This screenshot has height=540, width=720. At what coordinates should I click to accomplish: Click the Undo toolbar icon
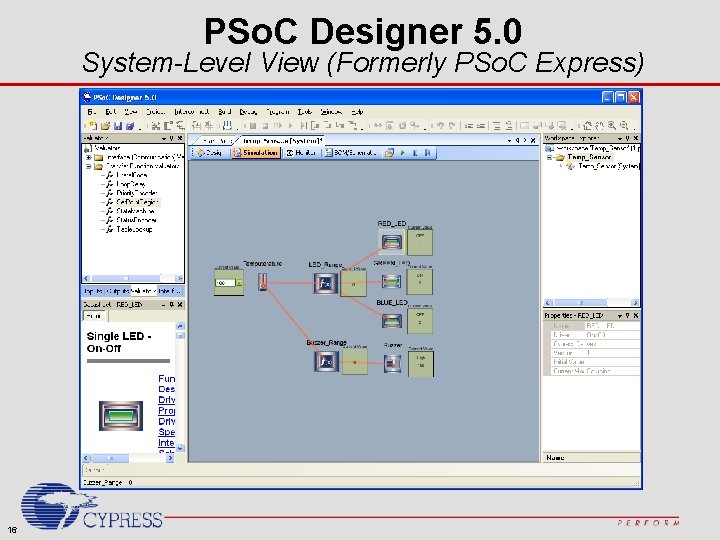point(440,125)
